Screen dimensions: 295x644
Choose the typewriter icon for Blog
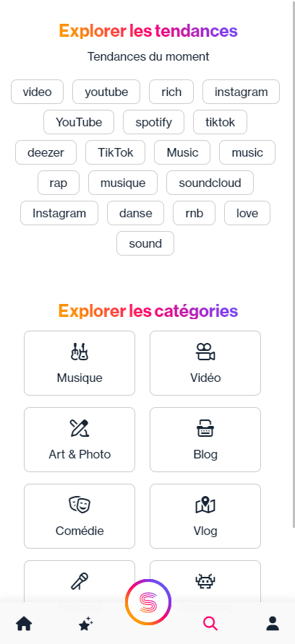click(205, 428)
